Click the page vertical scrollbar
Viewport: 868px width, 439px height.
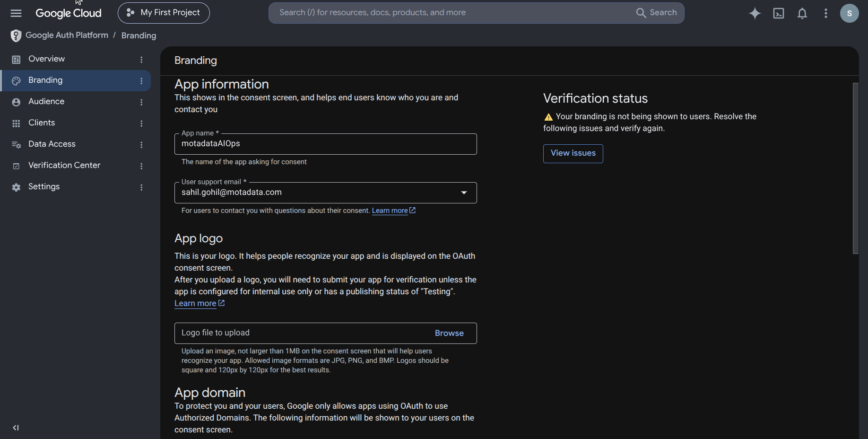855,168
